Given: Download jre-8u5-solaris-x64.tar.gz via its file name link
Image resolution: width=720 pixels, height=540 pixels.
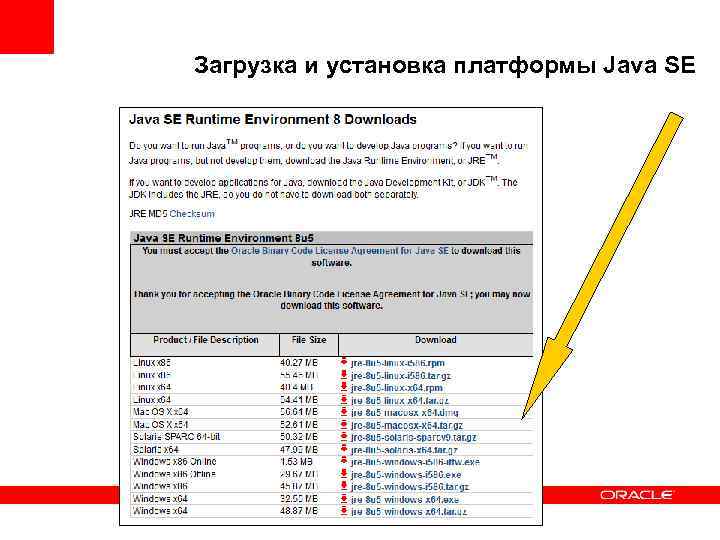Looking at the screenshot, I should pyautogui.click(x=404, y=450).
